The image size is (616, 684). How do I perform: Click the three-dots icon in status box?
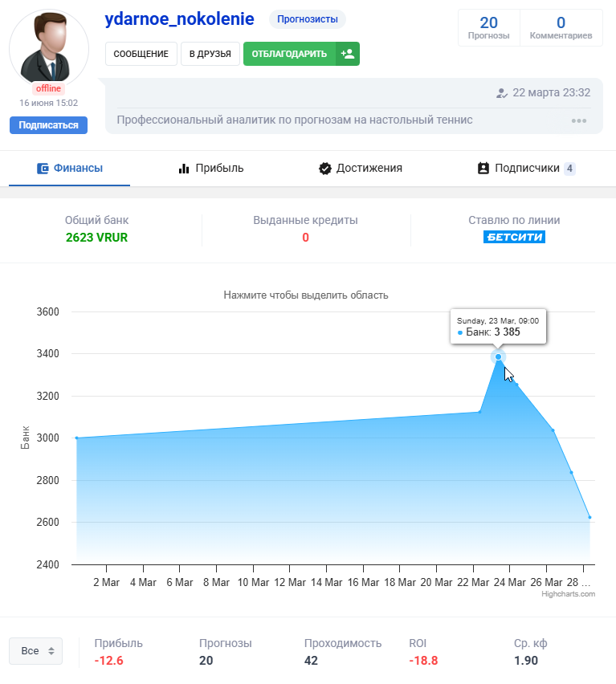pyautogui.click(x=579, y=120)
